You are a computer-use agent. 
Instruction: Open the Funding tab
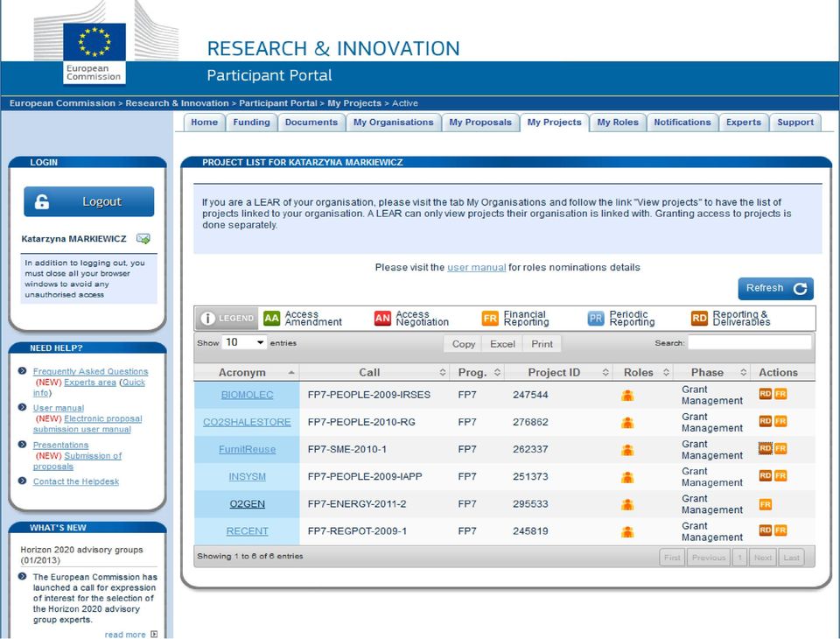pos(251,123)
